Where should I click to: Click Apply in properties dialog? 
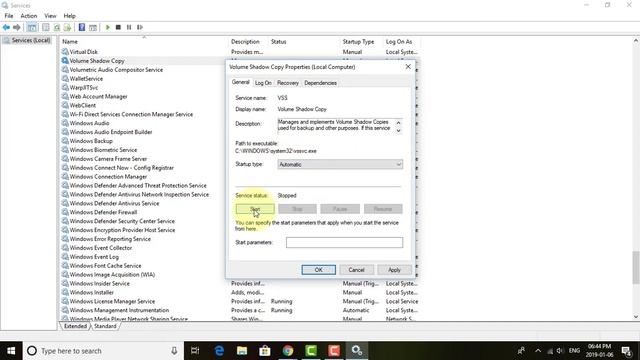pyautogui.click(x=394, y=270)
